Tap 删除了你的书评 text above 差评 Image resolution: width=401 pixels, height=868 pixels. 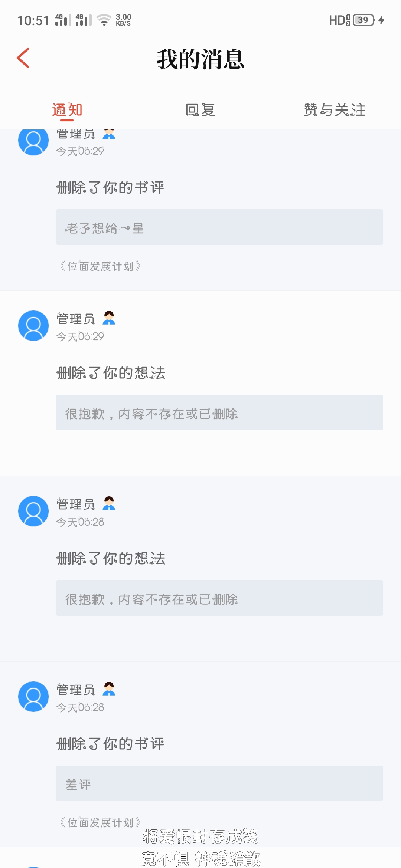(110, 744)
